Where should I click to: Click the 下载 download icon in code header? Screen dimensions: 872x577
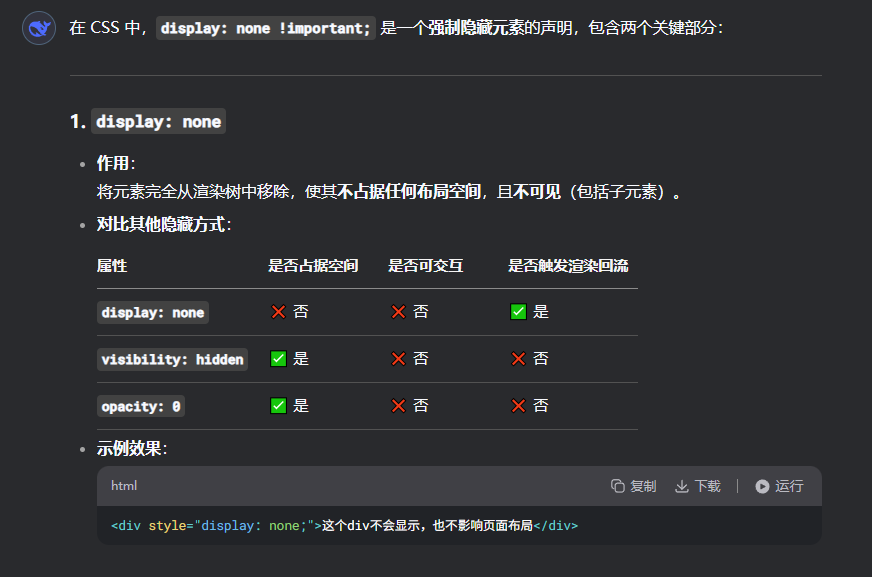682,486
